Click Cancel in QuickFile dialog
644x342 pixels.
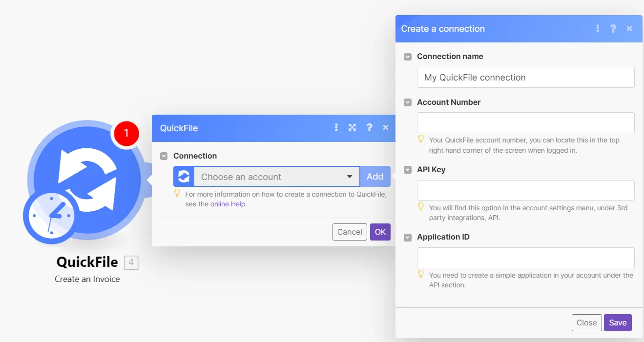[x=350, y=232]
